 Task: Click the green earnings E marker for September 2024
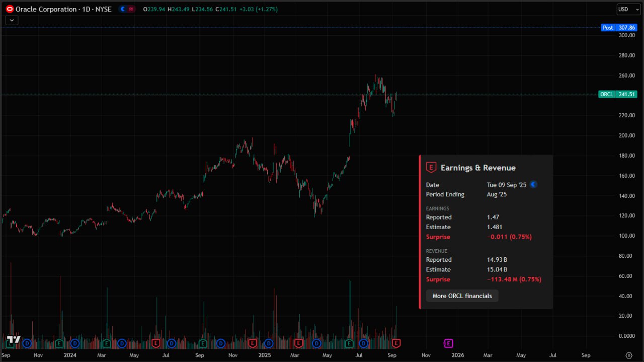click(203, 343)
